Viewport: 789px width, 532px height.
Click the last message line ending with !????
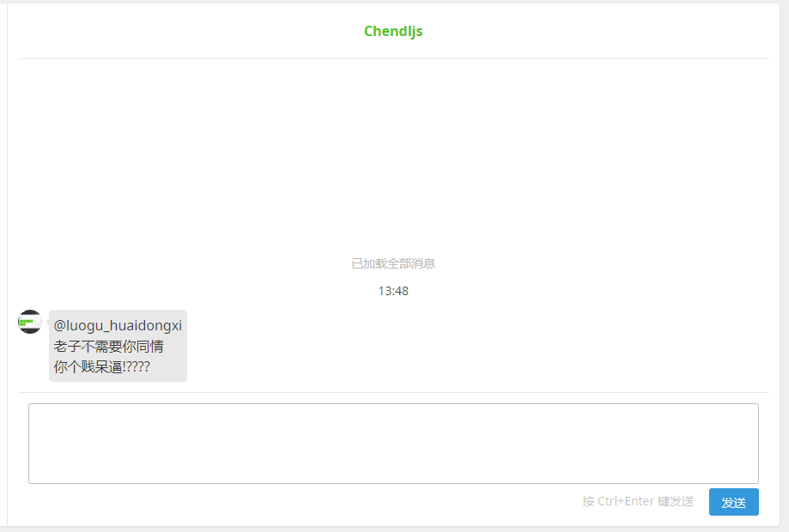pos(101,367)
